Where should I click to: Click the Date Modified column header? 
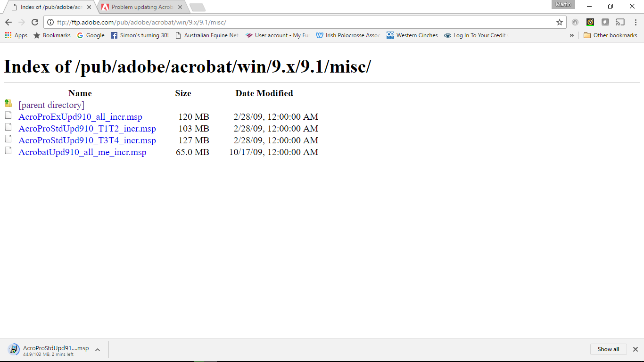[x=264, y=93]
